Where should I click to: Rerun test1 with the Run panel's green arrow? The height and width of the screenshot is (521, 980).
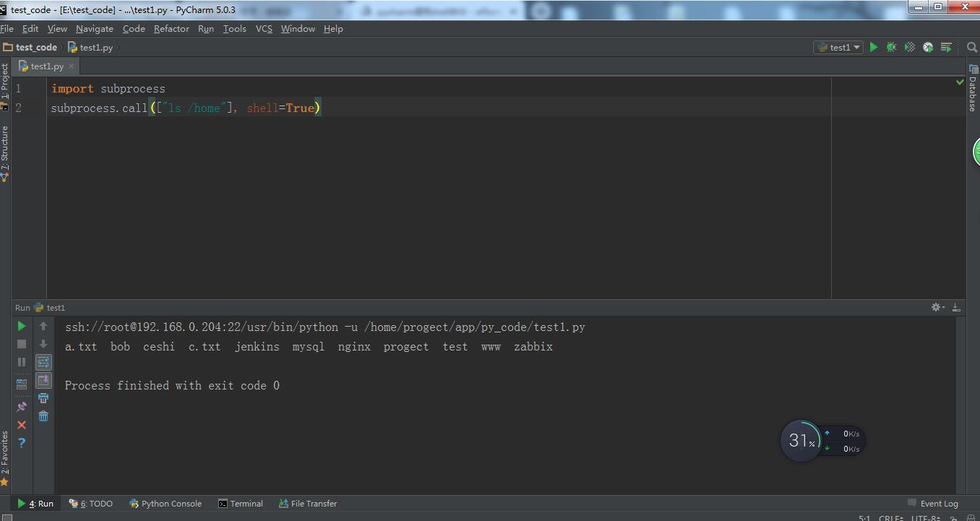coord(22,326)
